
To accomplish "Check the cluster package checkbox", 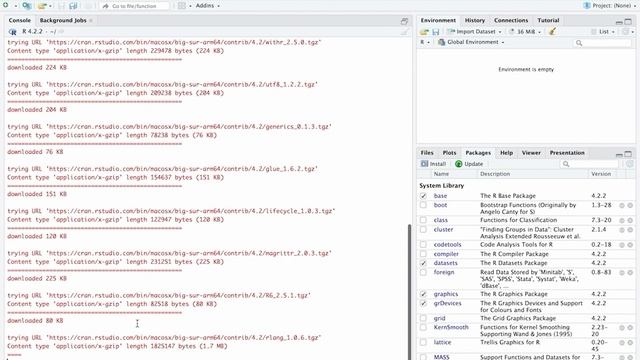I will tap(423, 229).
